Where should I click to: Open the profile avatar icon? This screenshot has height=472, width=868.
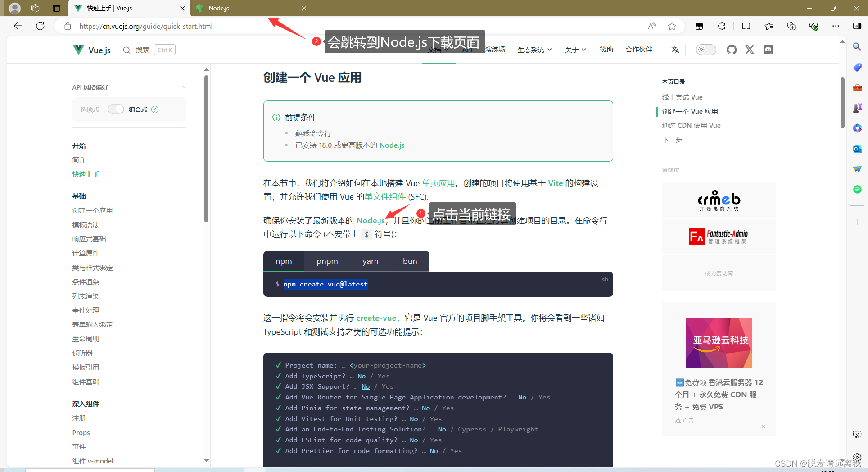[15, 8]
